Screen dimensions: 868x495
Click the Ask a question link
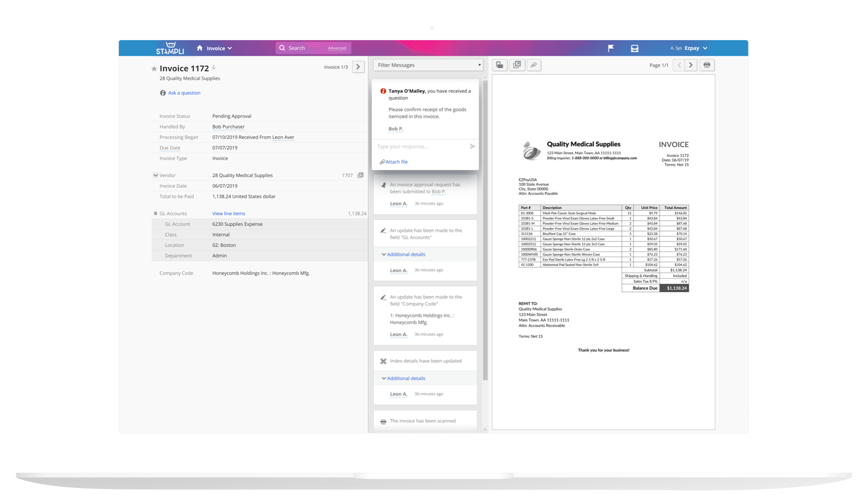click(x=184, y=93)
